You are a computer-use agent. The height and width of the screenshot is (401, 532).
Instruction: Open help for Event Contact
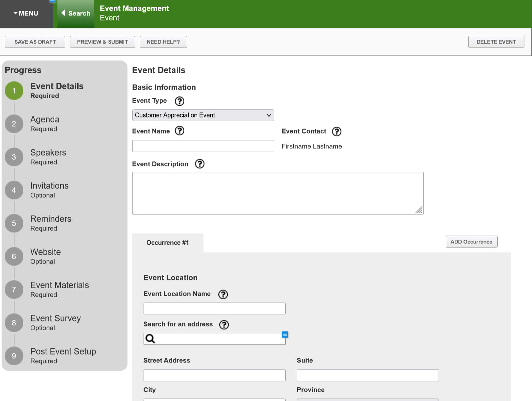tap(336, 131)
